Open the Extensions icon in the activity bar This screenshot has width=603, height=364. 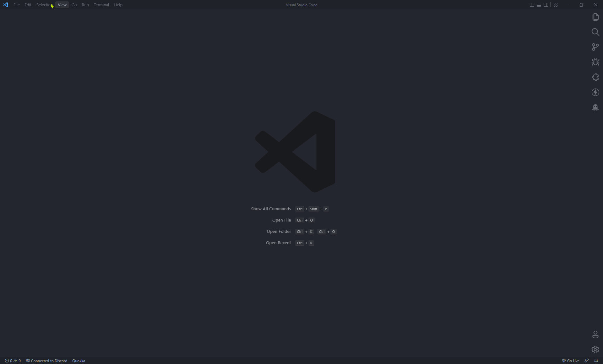pyautogui.click(x=595, y=77)
